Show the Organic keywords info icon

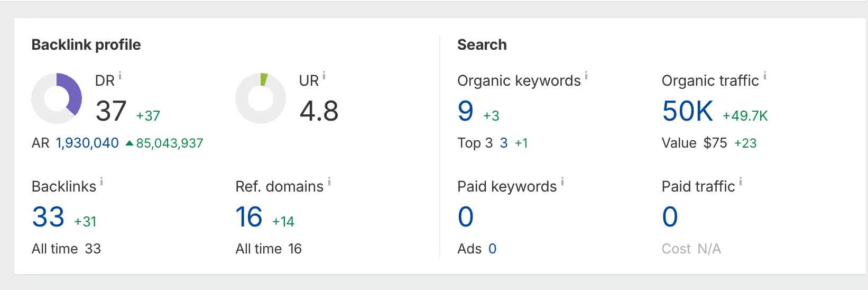(586, 76)
